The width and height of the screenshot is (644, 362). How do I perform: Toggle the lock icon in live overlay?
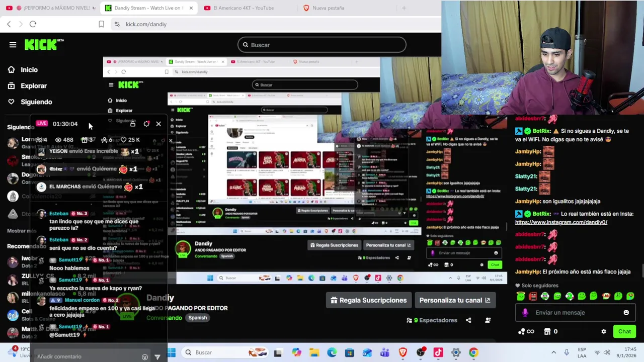(x=133, y=124)
